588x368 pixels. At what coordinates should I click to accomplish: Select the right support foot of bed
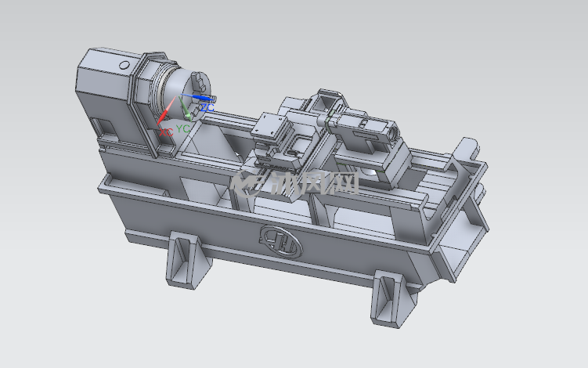[x=392, y=298]
